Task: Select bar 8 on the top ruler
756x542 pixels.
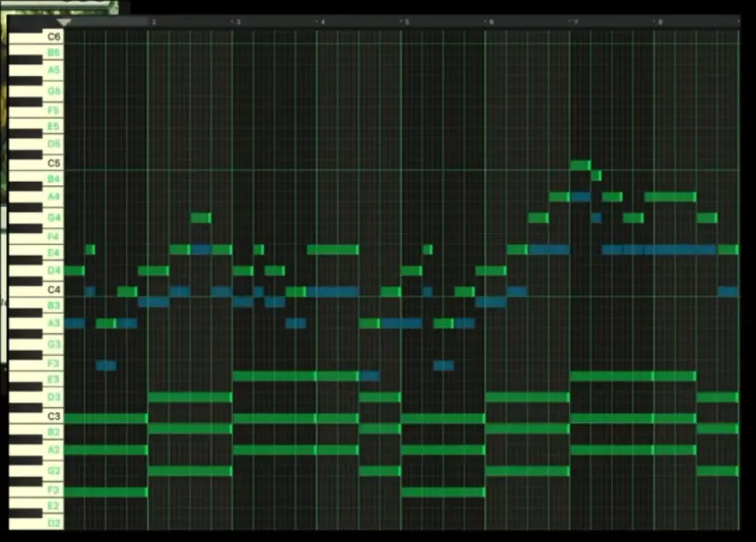Action: (x=658, y=22)
